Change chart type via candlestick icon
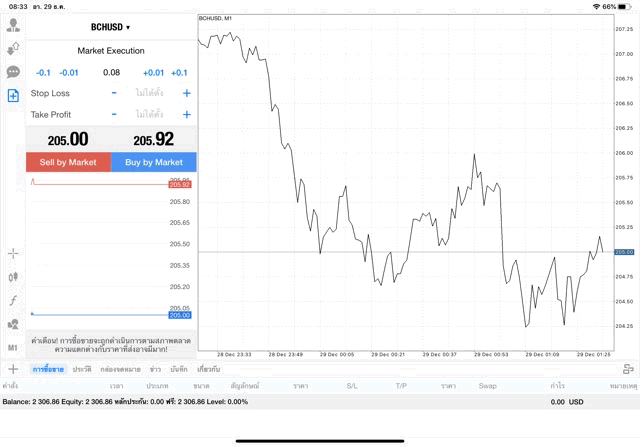Viewport: 640px width, 447px height. click(13, 276)
